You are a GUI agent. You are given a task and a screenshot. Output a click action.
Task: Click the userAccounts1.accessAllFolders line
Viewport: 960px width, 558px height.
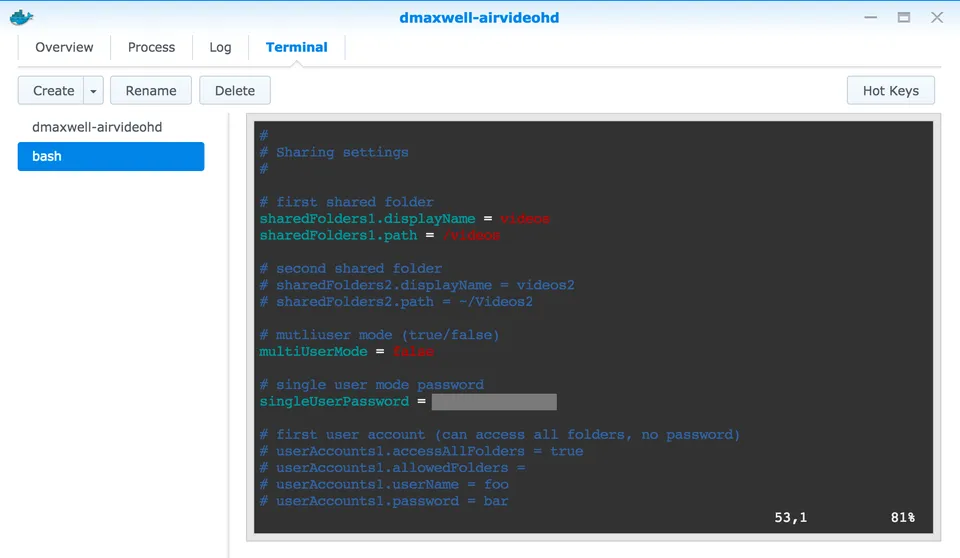point(421,451)
